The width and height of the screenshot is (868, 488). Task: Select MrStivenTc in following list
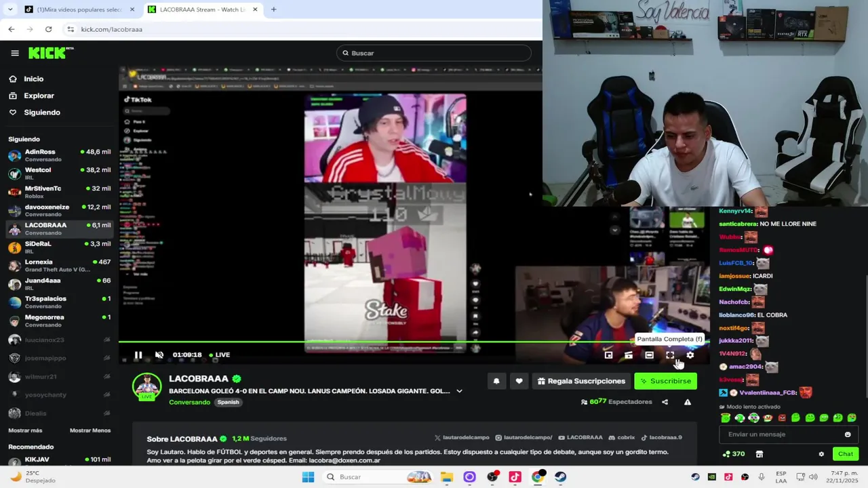point(60,192)
